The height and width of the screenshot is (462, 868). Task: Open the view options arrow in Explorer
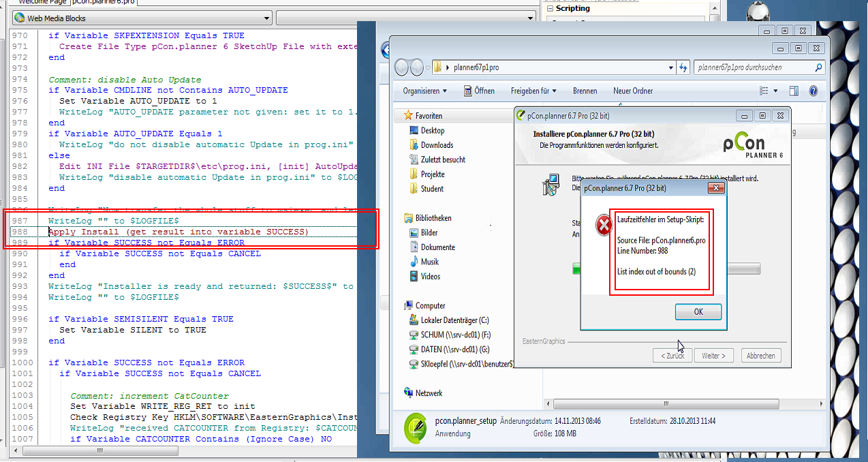(776, 91)
